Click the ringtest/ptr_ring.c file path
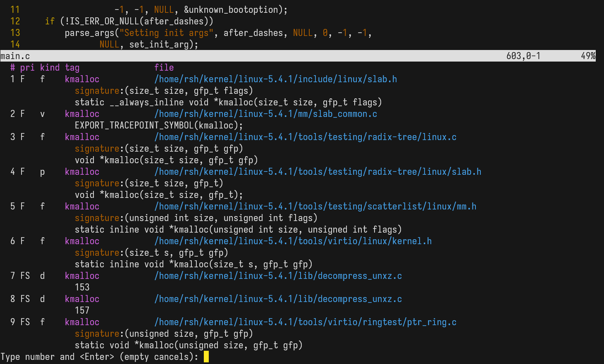Viewport: 604px width, 364px height. [x=305, y=322]
